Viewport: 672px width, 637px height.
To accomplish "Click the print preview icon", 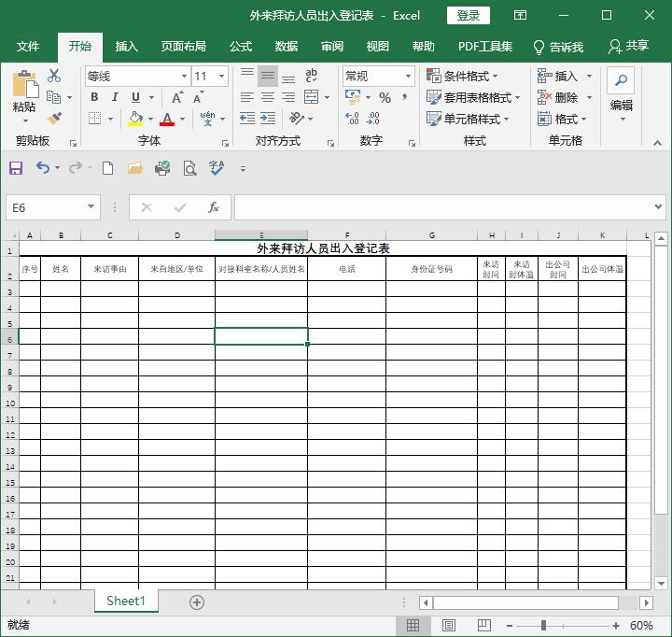I will click(189, 168).
